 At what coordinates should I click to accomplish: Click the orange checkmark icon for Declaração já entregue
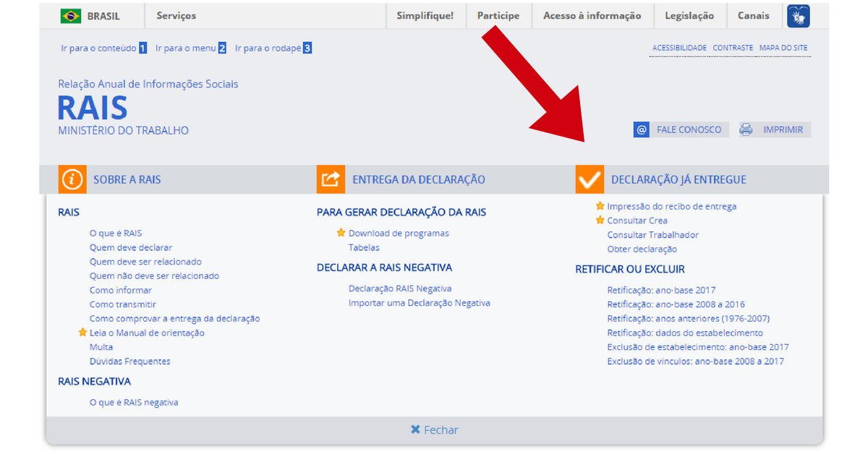[590, 179]
